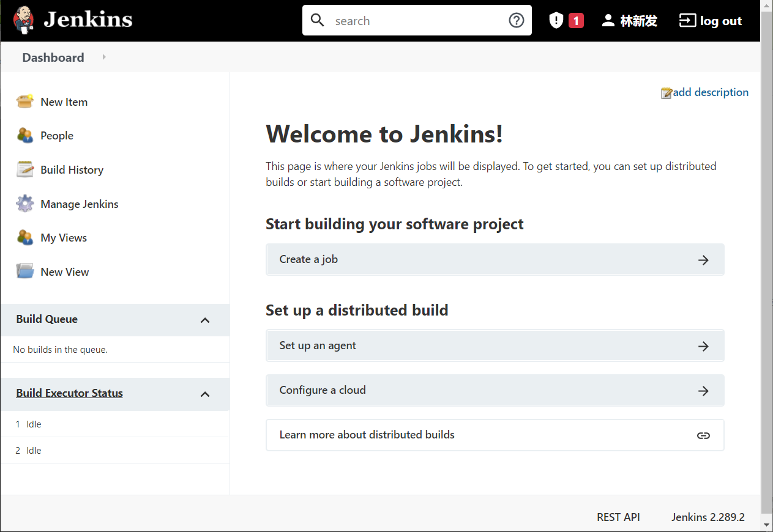
Task: Open search help question mark icon
Action: (x=517, y=20)
